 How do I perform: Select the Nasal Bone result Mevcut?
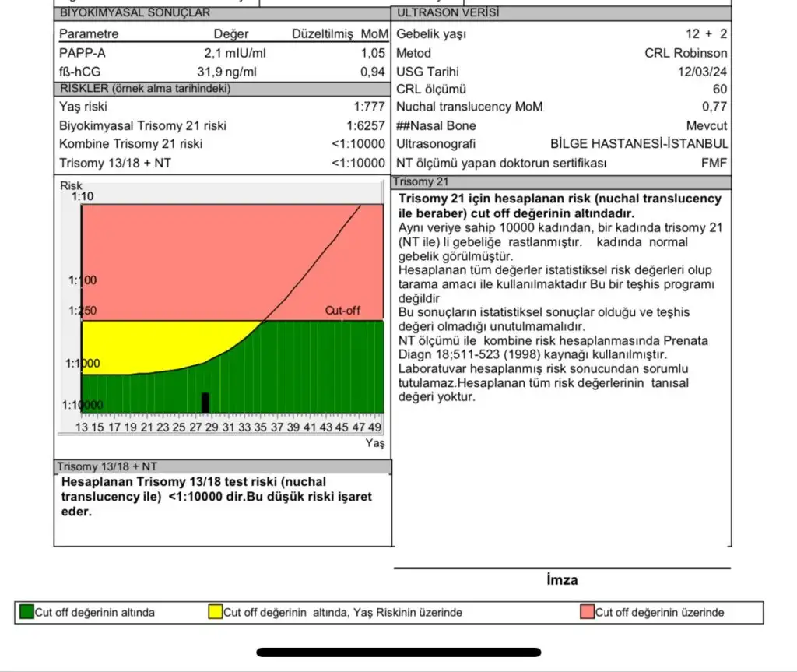point(707,125)
